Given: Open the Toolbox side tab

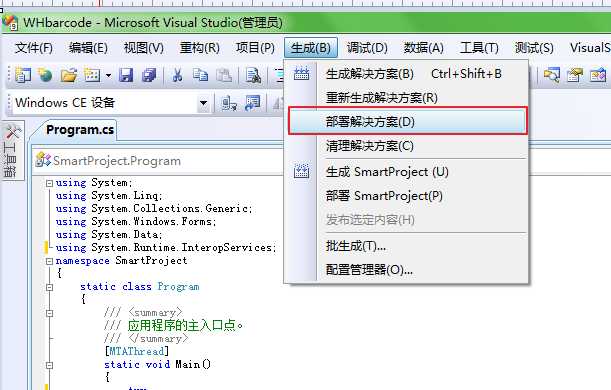Looking at the screenshot, I should click(12, 151).
